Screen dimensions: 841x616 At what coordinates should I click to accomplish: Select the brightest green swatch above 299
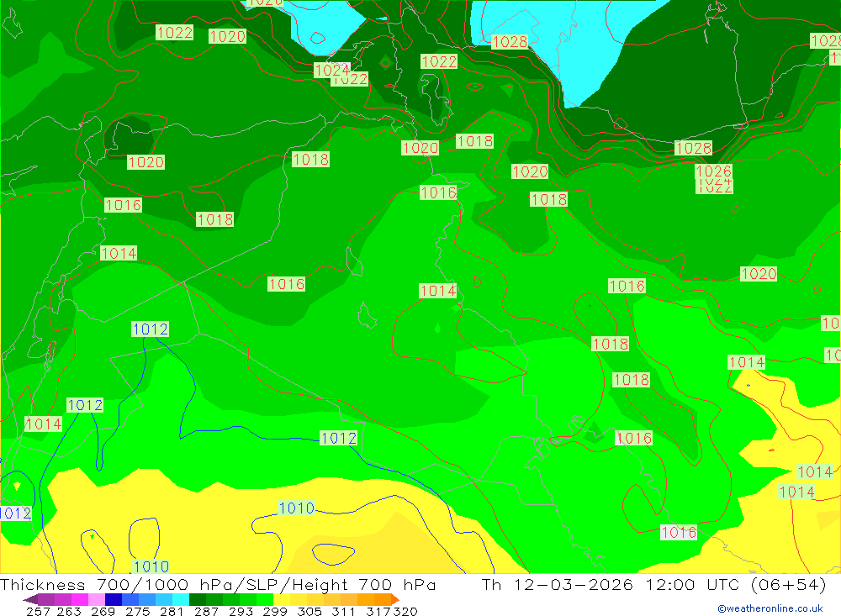coord(265,599)
